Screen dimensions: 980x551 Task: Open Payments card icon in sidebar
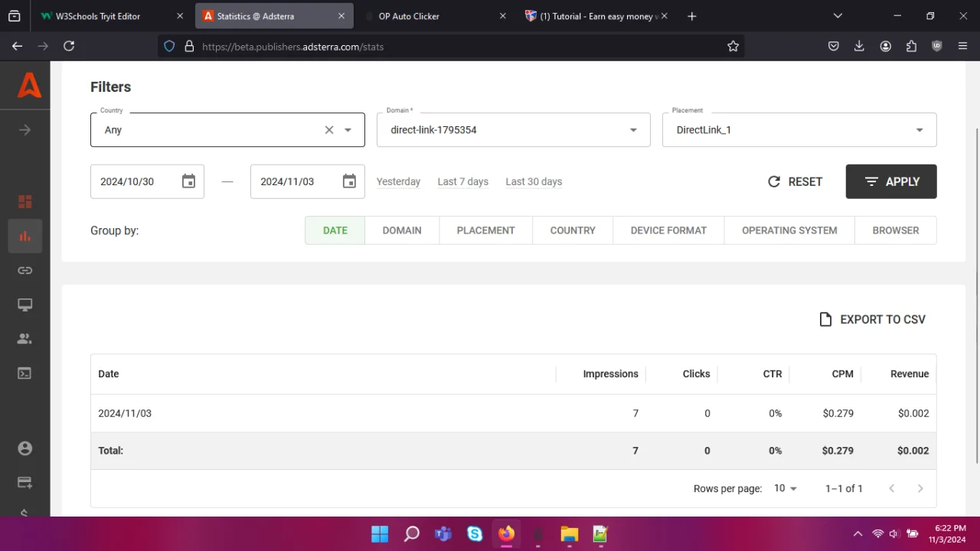click(25, 483)
